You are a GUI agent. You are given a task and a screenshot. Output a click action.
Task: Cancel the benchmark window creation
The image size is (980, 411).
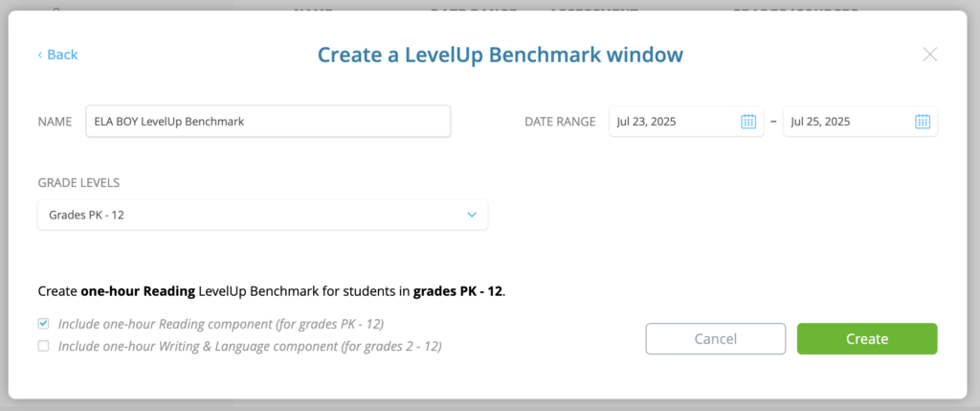click(716, 339)
